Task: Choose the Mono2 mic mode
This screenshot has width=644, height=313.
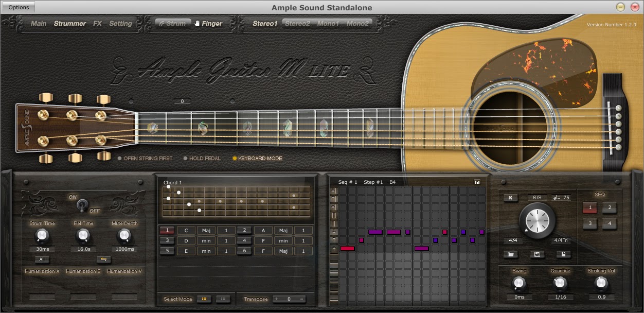Action: (x=358, y=24)
